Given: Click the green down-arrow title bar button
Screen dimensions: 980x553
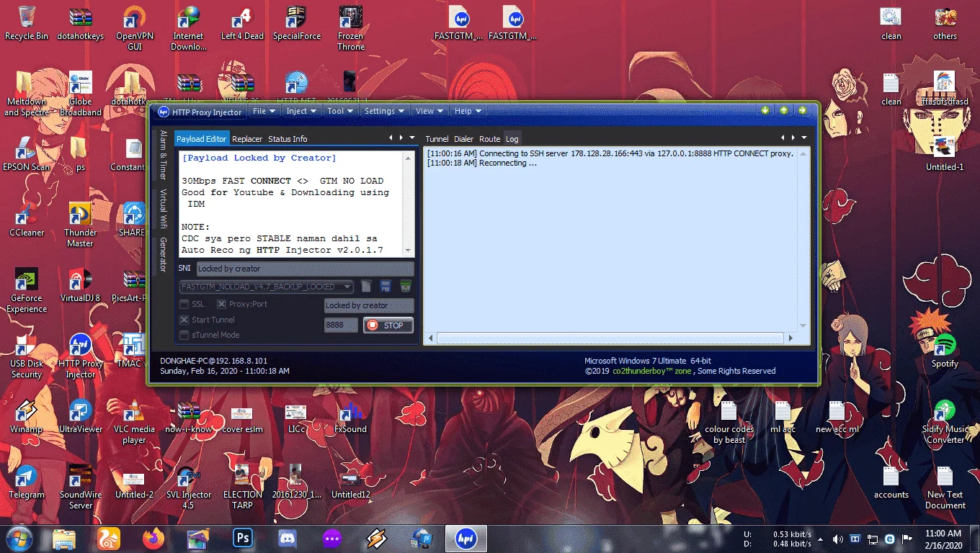Looking at the screenshot, I should [765, 110].
